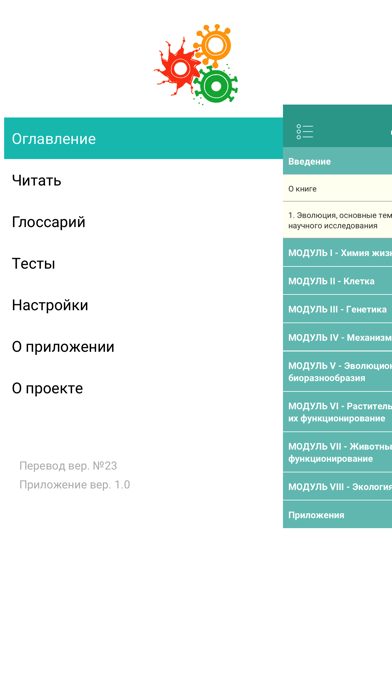The height and width of the screenshot is (696, 392).
Task: Open Настройки menu entry
Action: [143, 305]
